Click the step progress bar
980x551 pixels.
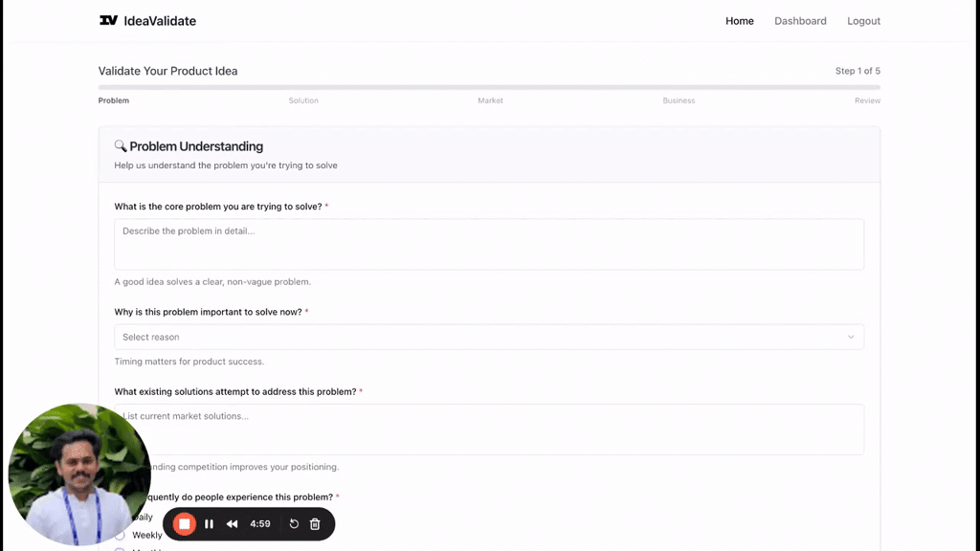(x=489, y=87)
